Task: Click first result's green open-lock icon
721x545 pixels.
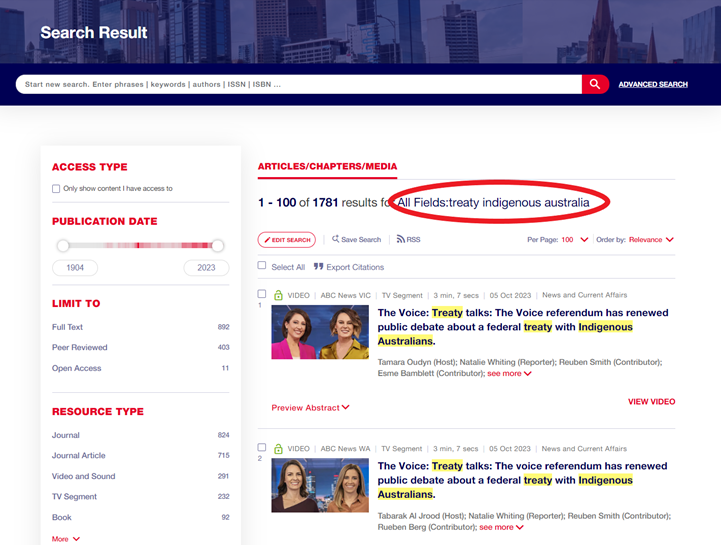Action: (x=278, y=295)
